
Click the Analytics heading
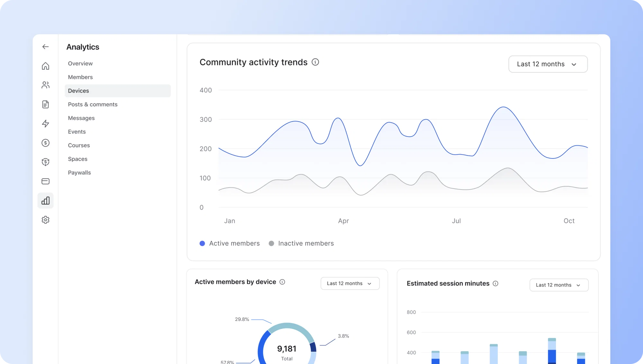[x=83, y=47]
